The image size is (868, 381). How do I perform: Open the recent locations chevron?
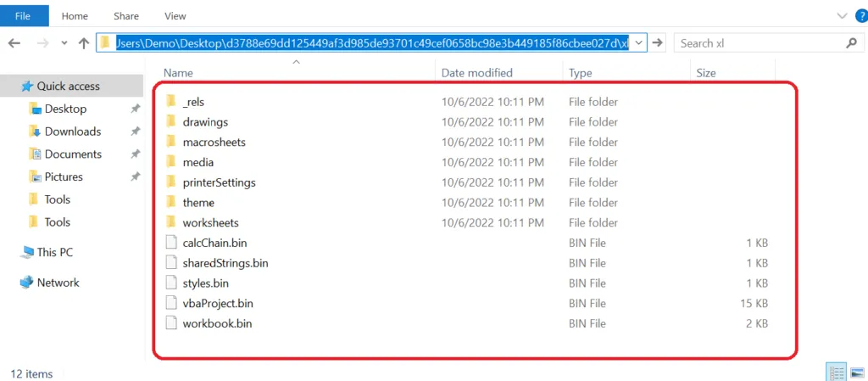pyautogui.click(x=64, y=43)
